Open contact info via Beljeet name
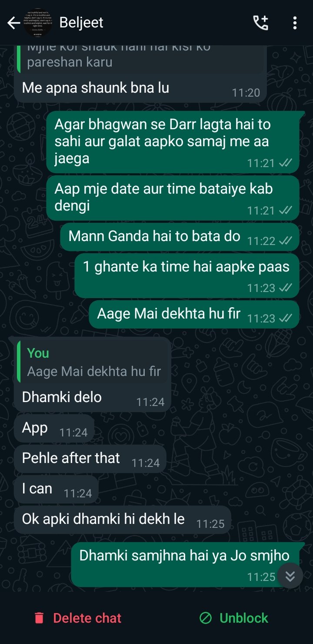 [x=81, y=23]
